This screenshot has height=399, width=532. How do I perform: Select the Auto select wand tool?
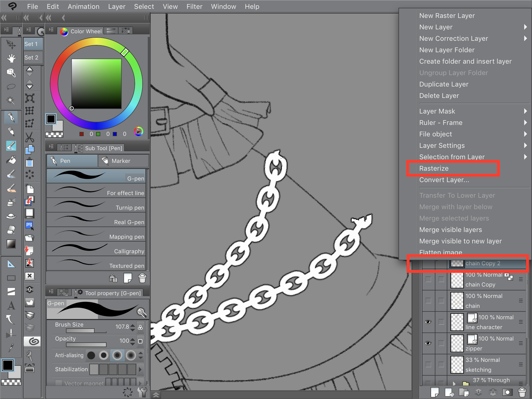pos(11,100)
